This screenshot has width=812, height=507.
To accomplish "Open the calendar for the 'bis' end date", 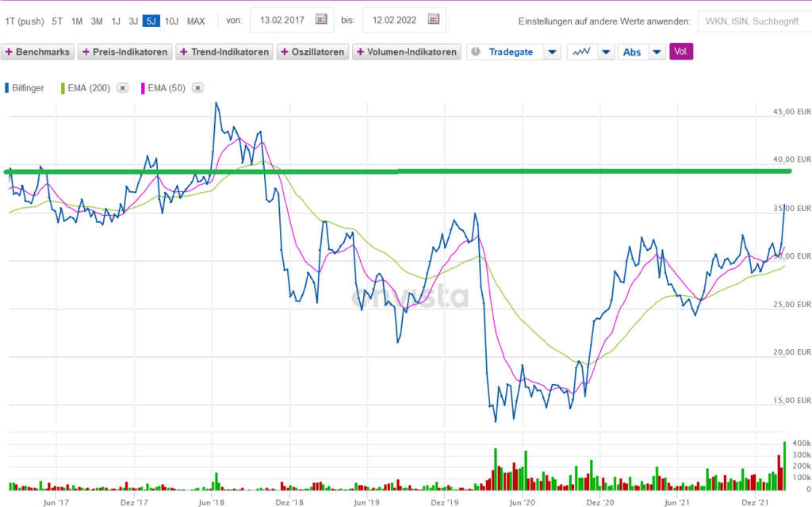I will (432, 20).
